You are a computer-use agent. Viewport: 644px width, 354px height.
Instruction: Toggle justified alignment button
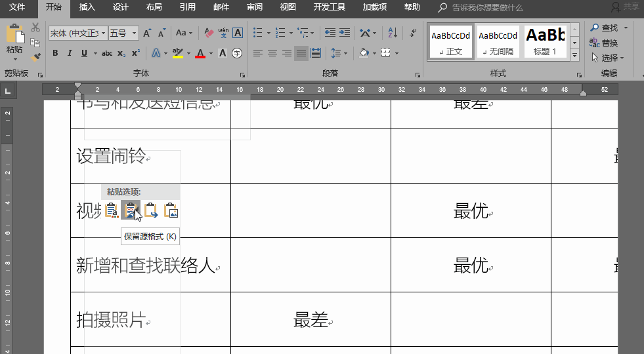click(x=301, y=53)
